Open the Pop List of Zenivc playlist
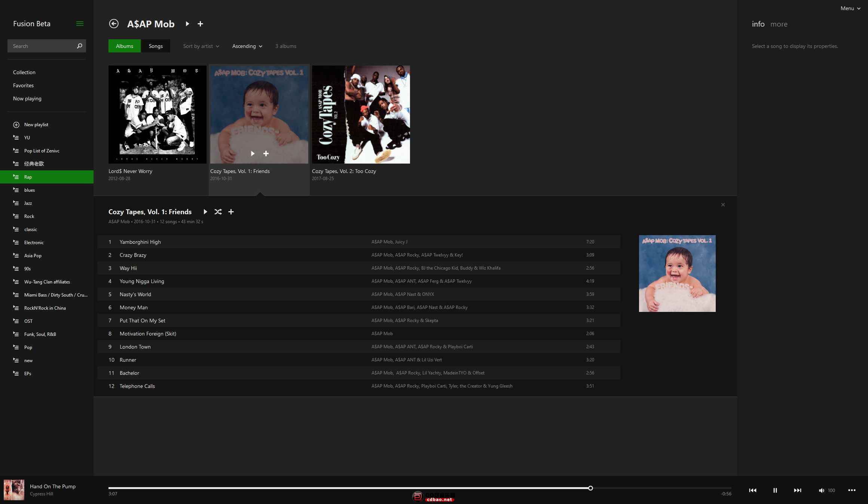 coord(47,151)
